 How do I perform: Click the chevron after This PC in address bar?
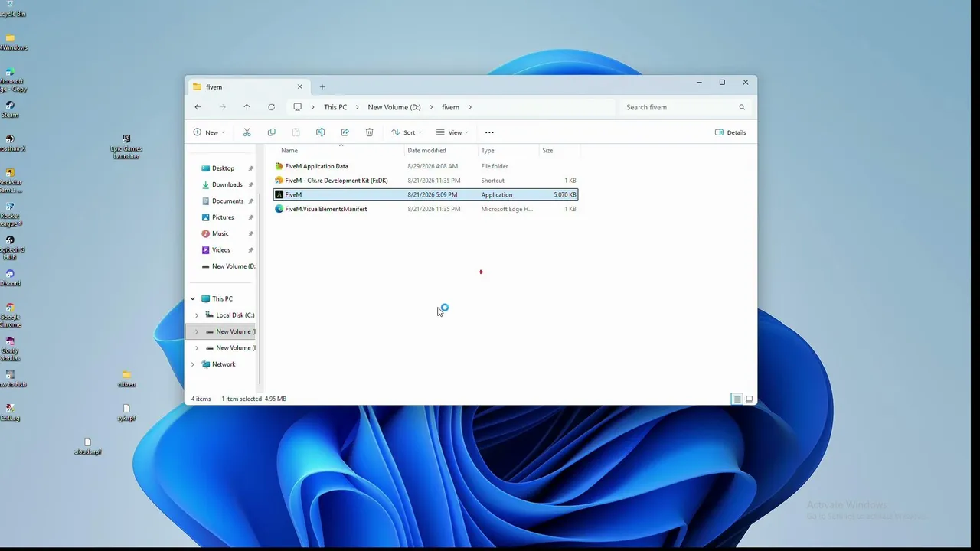coord(358,107)
